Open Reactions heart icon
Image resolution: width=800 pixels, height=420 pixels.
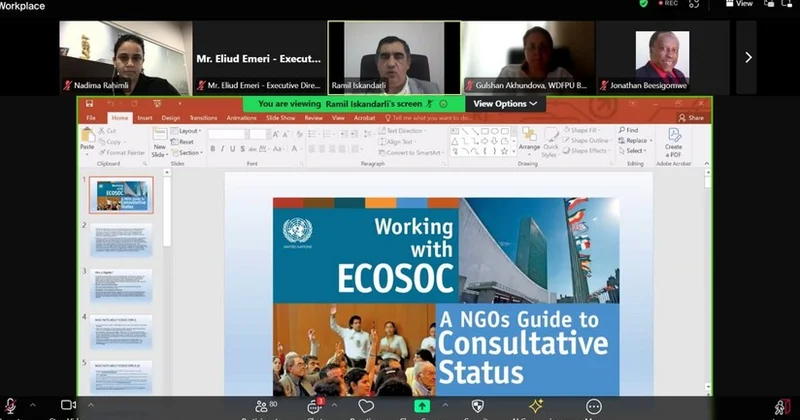tap(366, 406)
